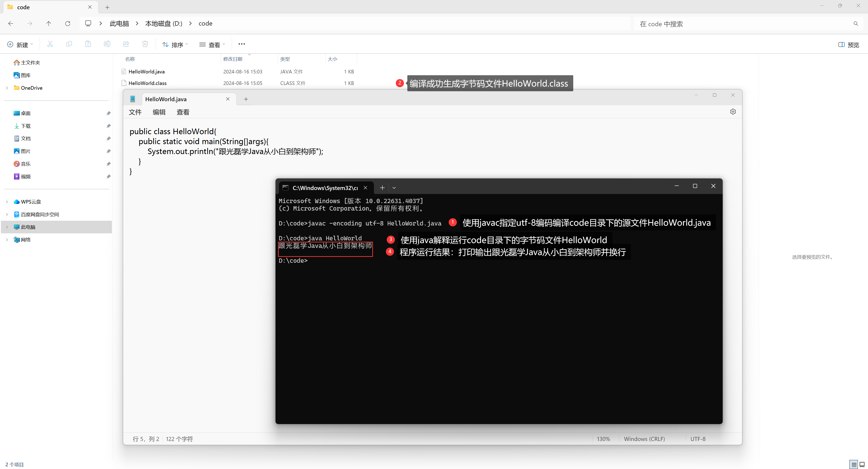The height and width of the screenshot is (469, 868).
Task: Click the 130% zoom level indicator
Action: click(603, 439)
